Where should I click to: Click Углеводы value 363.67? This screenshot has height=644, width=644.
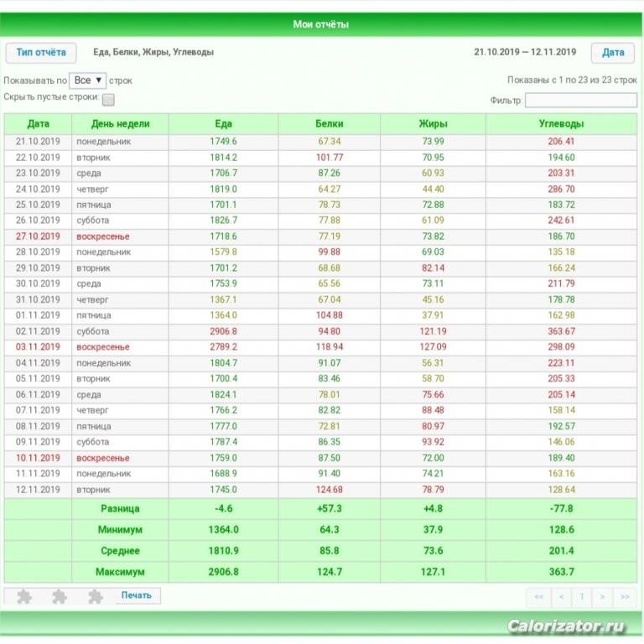pyautogui.click(x=561, y=331)
